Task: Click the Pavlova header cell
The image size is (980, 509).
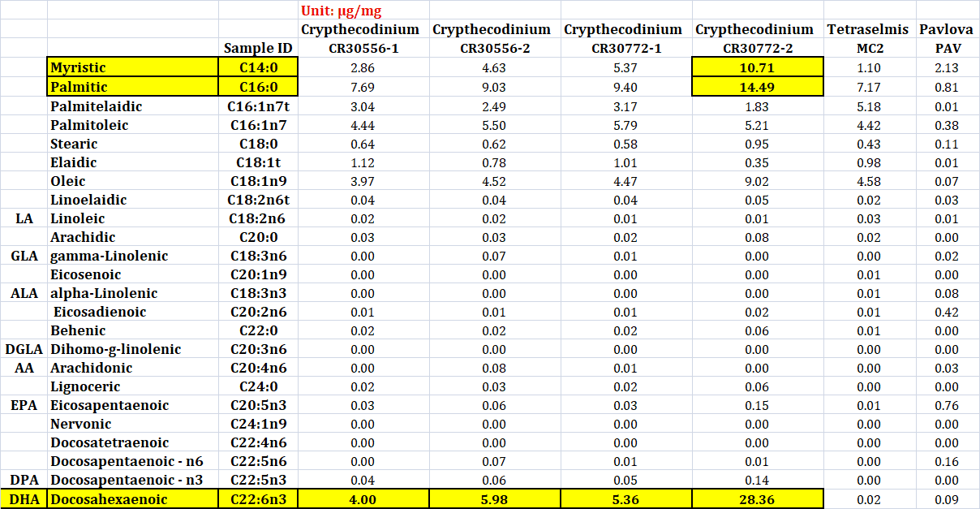Action: tap(947, 29)
